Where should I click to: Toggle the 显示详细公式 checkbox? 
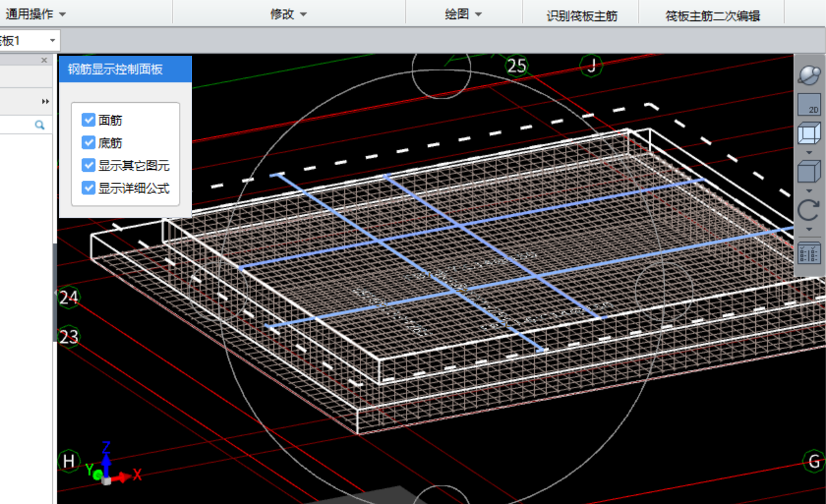pos(88,188)
